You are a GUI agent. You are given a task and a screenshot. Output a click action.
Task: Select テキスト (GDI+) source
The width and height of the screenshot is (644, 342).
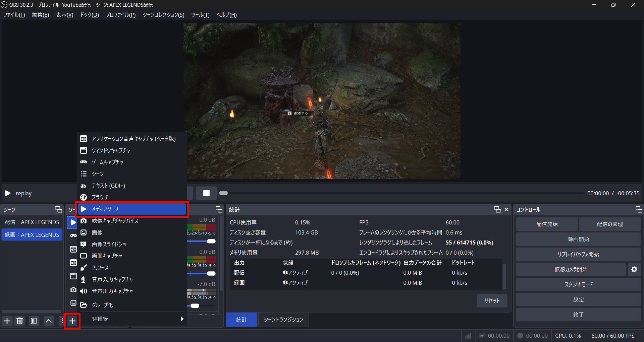point(132,186)
